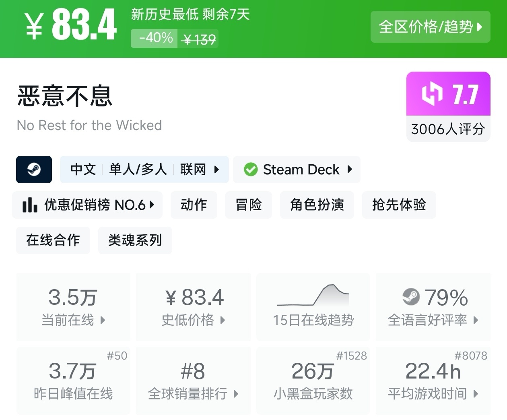Open the 平均游戏时间 playtime details
This screenshot has width=507, height=420.
pyautogui.click(x=433, y=381)
